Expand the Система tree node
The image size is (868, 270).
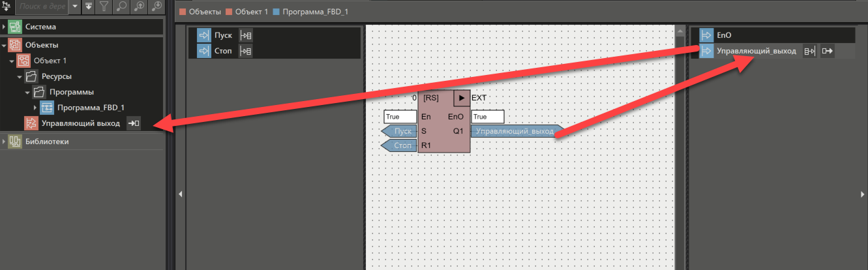[x=5, y=27]
